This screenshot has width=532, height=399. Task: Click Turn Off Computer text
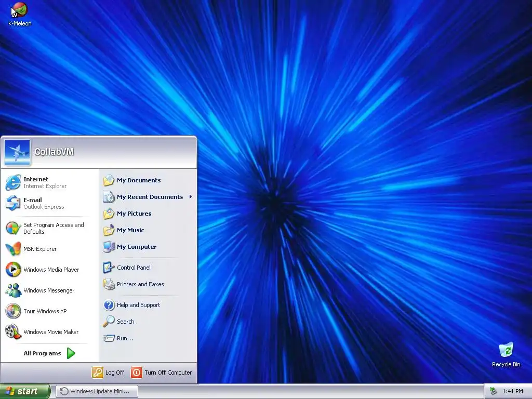click(x=168, y=373)
